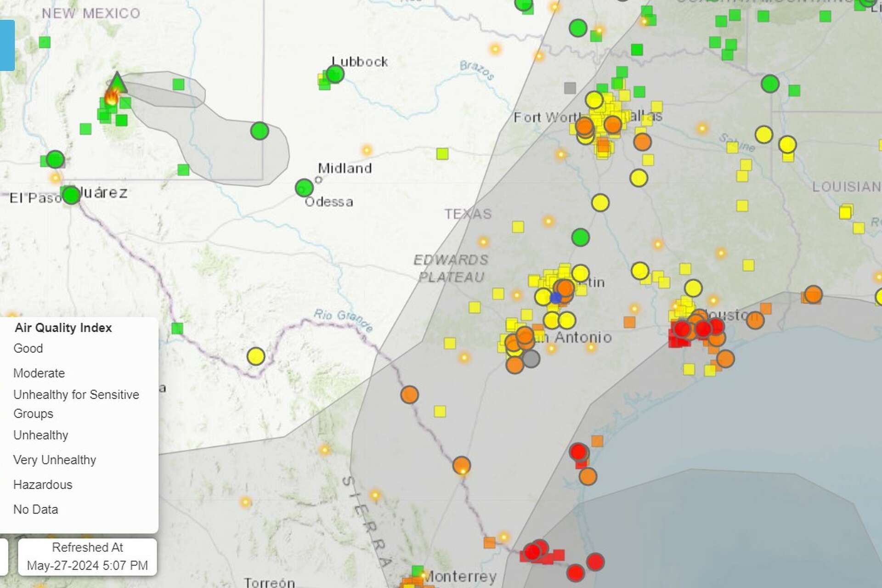Select the yellow circle monitor near Del Rio
The height and width of the screenshot is (588, 882).
pos(255,356)
